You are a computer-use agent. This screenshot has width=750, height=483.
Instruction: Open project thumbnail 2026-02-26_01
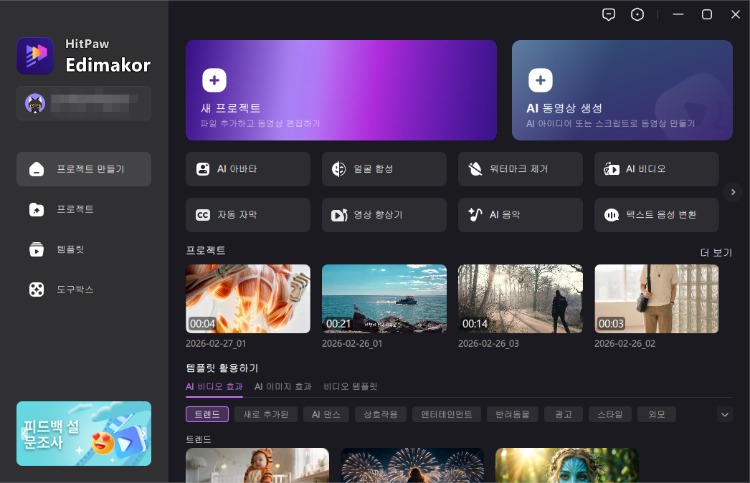coord(384,298)
